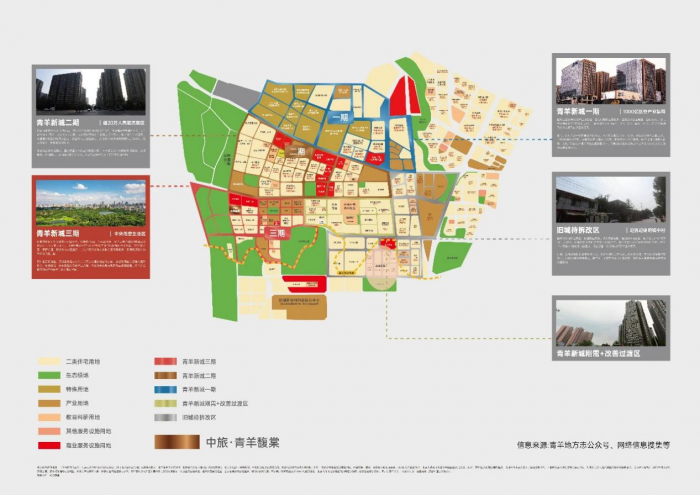Click the 旧城待拆改区 street photo
The width and height of the screenshot is (700, 495).
[x=610, y=200]
